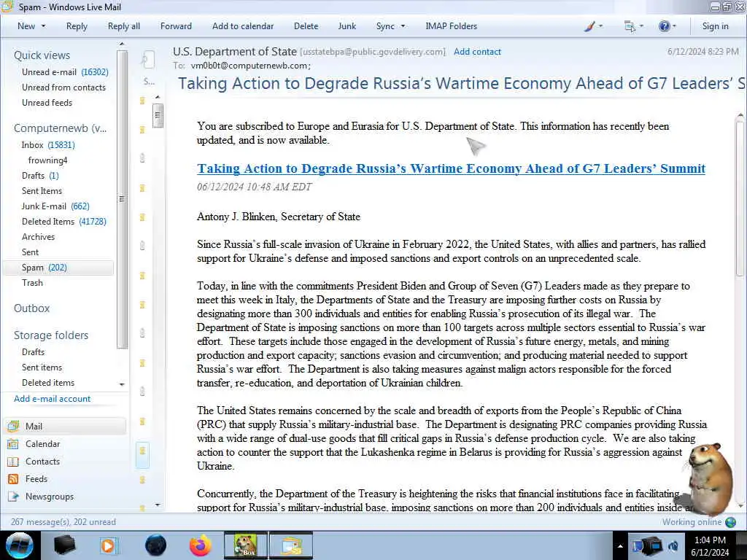Click Add e-mail account link
Image resolution: width=747 pixels, height=560 pixels.
pyautogui.click(x=52, y=399)
